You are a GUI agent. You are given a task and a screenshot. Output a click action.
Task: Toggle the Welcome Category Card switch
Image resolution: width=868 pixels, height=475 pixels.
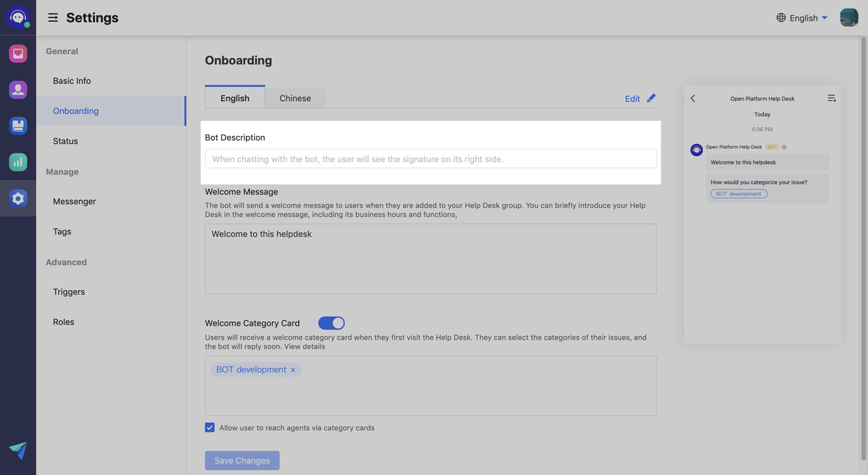point(331,323)
